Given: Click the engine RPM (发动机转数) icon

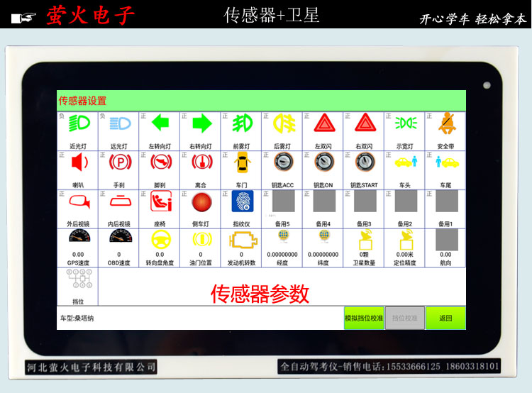Looking at the screenshot, I should [x=242, y=240].
